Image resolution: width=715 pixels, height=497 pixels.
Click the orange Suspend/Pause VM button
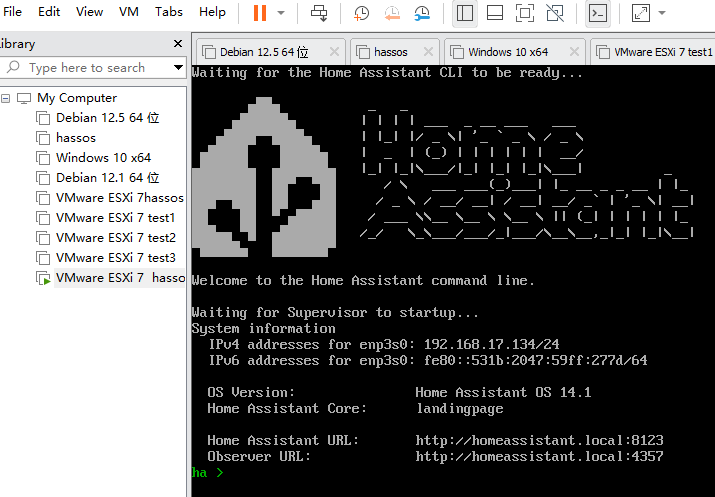[260, 13]
